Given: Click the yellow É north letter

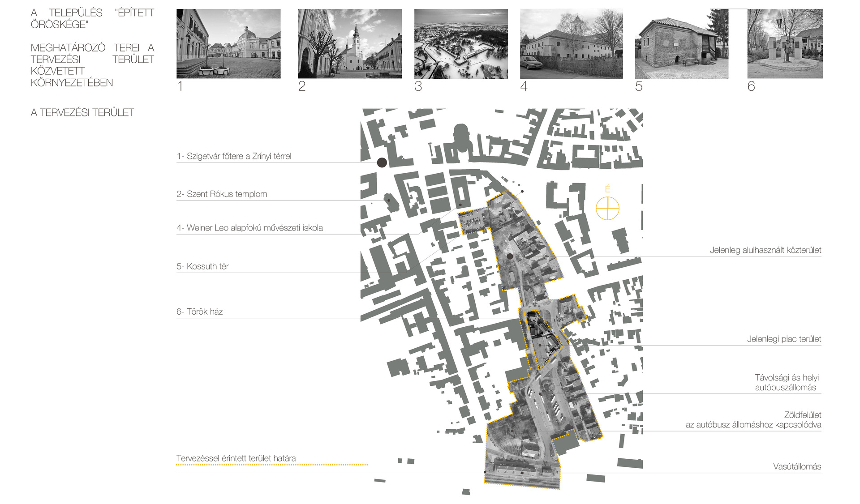Looking at the screenshot, I should 607,189.
